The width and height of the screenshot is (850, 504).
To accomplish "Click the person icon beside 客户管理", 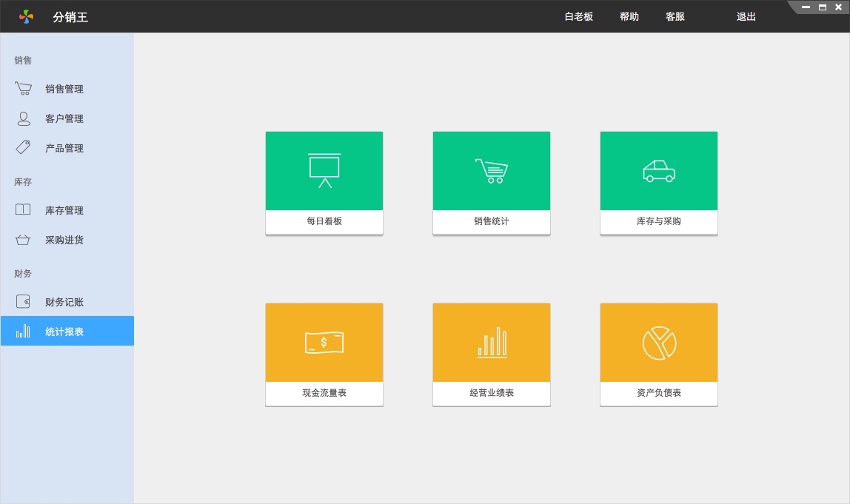I will [x=24, y=118].
